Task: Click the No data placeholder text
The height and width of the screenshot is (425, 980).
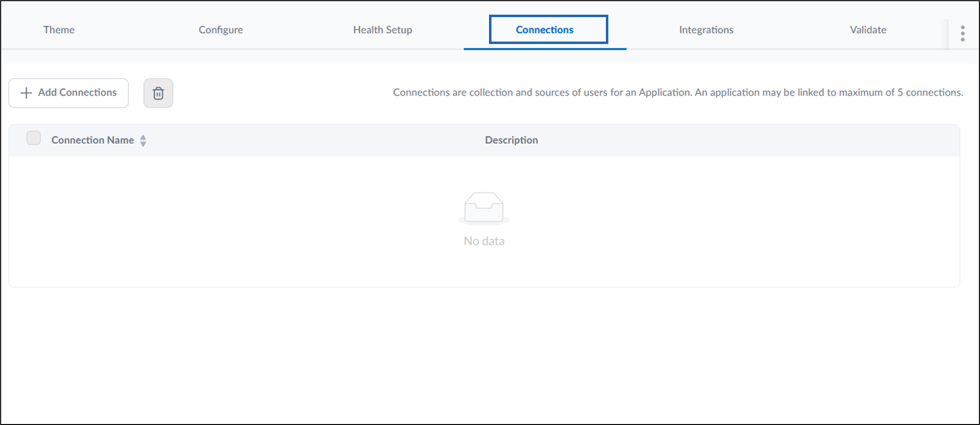Action: coord(484,241)
